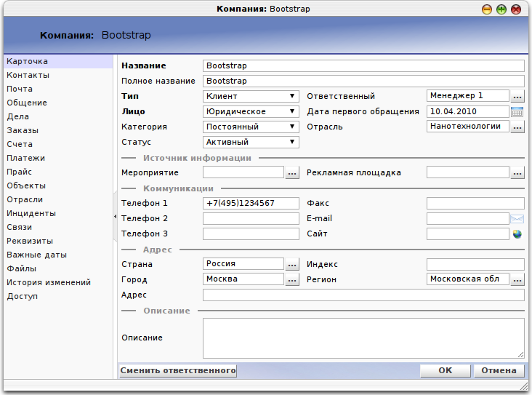
Task: Open the Статус dropdown
Action: click(x=291, y=142)
